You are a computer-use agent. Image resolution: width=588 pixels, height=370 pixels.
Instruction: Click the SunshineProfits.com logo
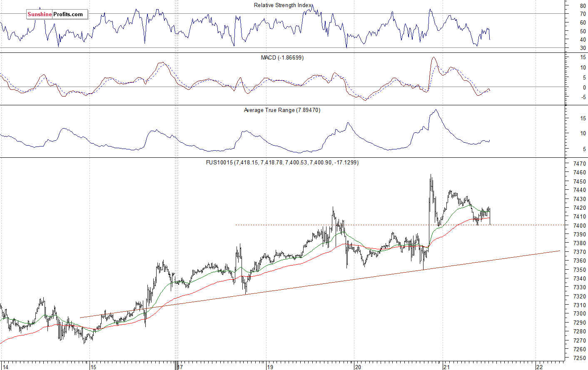[57, 14]
